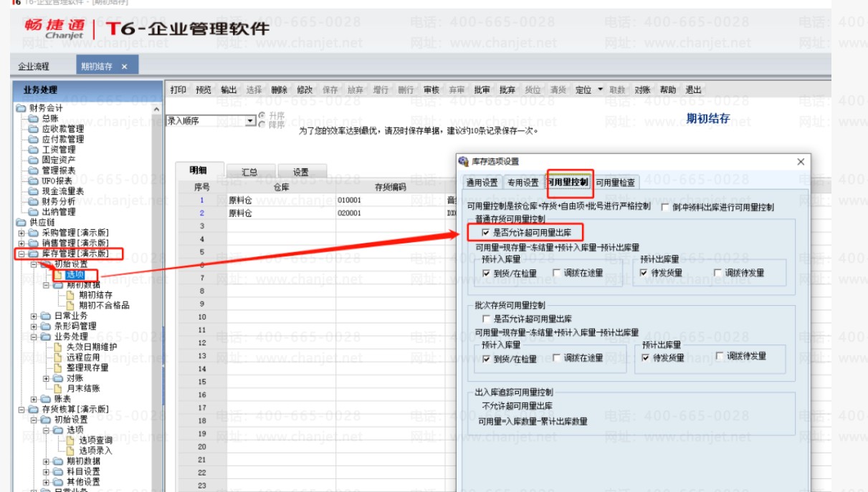Select cell 020001 in the 存货编码 column
Screen dimensions: 868x492
(x=390, y=213)
